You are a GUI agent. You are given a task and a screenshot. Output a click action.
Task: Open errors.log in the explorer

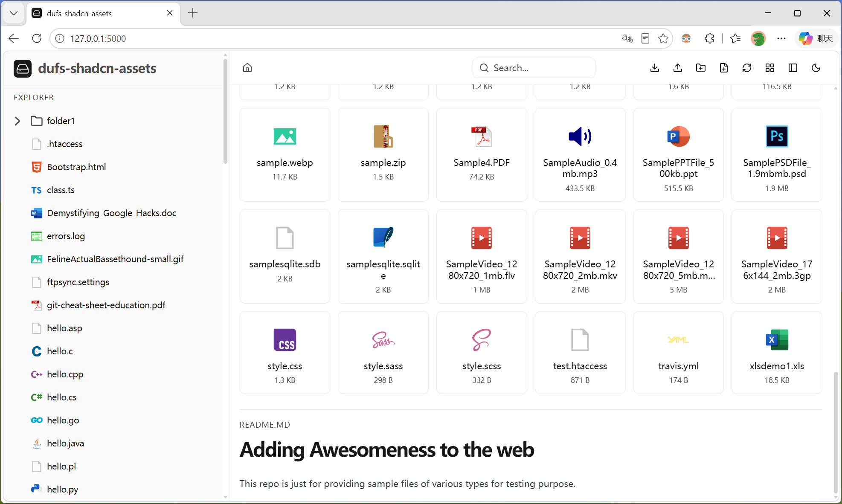click(x=66, y=236)
